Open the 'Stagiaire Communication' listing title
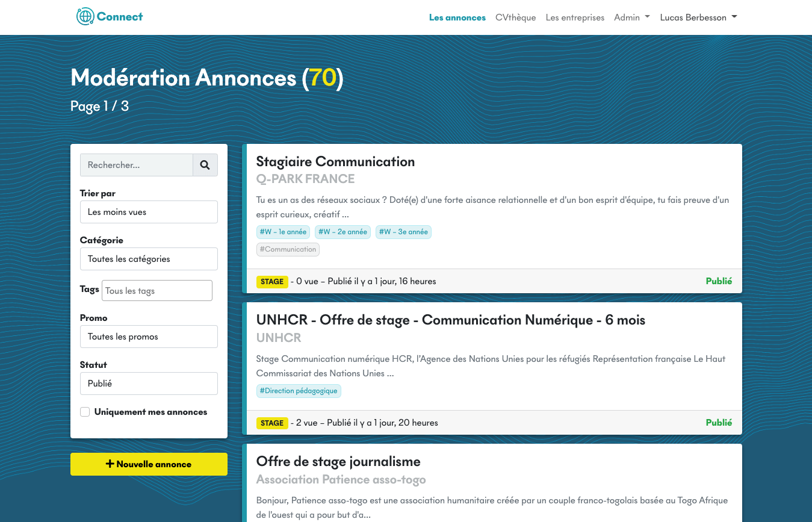This screenshot has height=522, width=812. [x=335, y=161]
